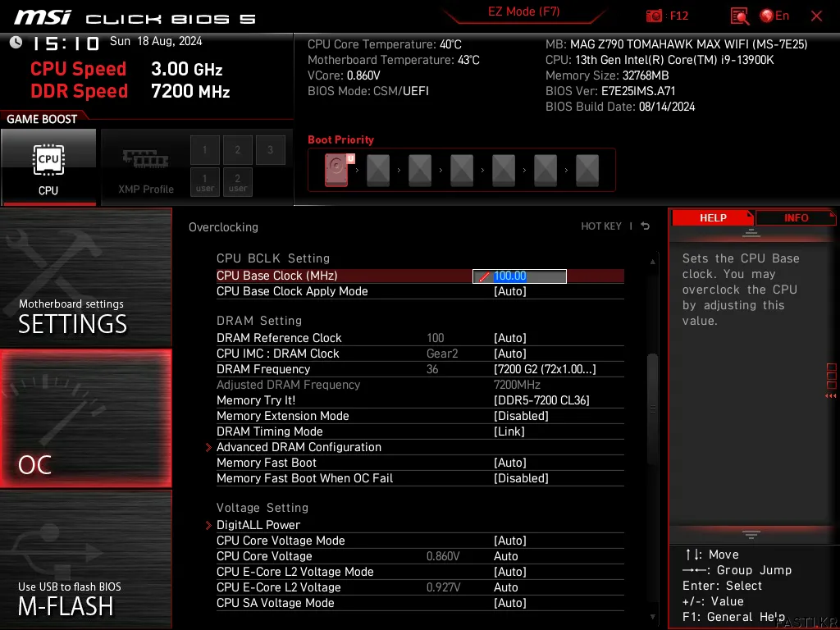Click the last boot priority device slot
Image resolution: width=840 pixels, height=630 pixels.
coord(587,170)
